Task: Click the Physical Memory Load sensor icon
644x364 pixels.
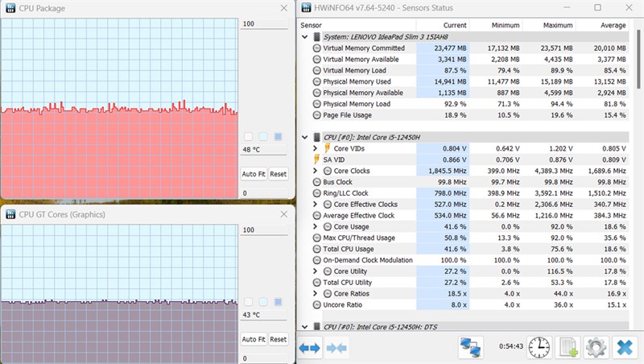Action: pos(316,104)
